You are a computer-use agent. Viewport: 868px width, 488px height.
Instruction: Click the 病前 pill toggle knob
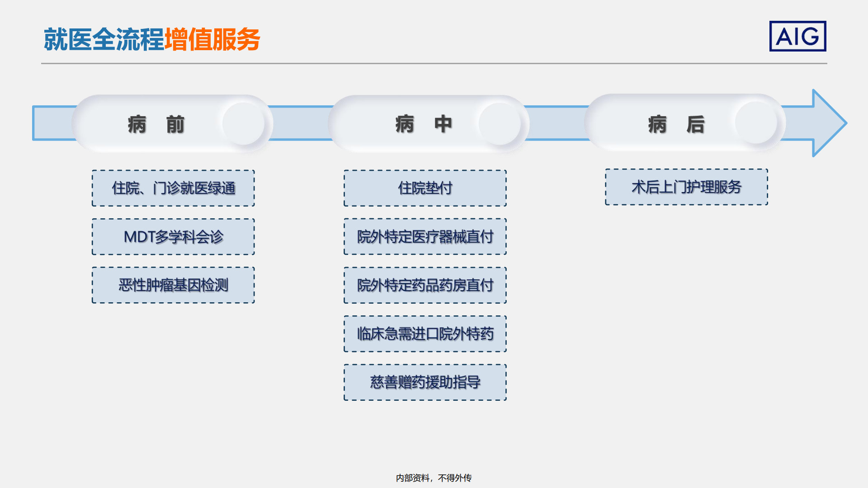243,123
